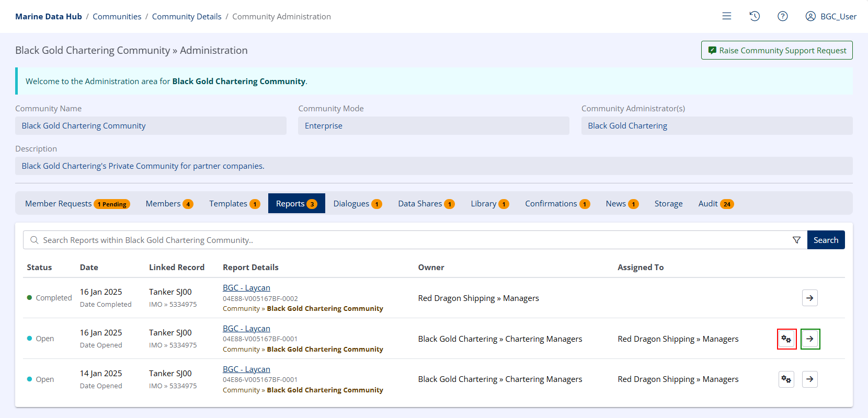Focus the Search Reports input field
The image size is (868, 418).
(408, 240)
